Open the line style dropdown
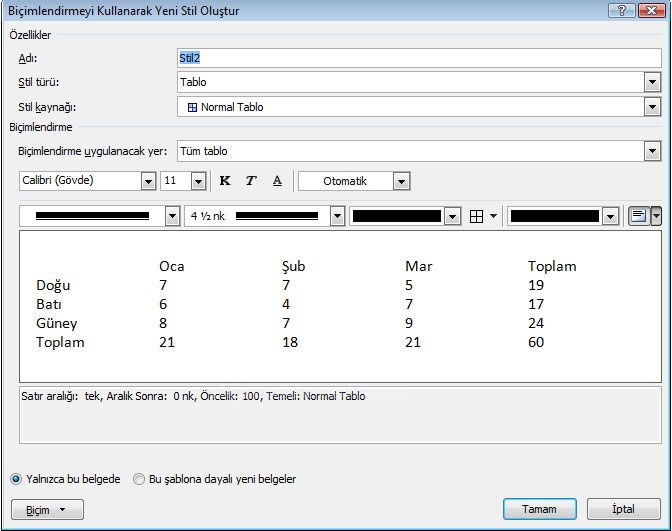The image size is (672, 531). (172, 216)
